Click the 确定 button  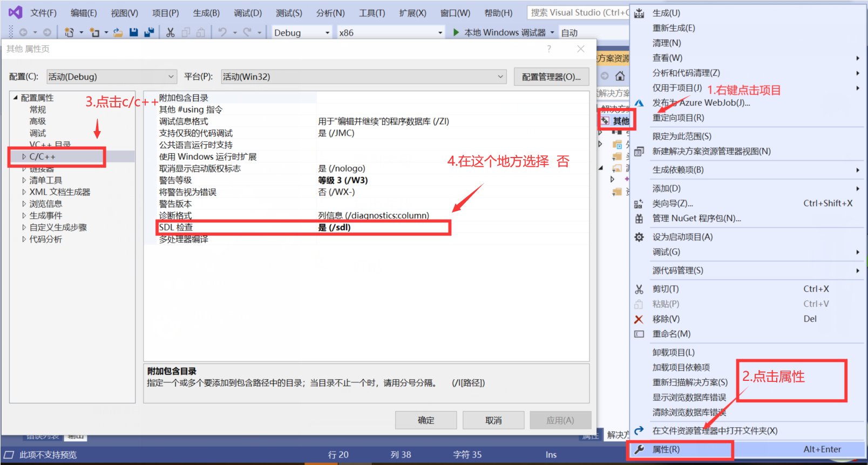click(426, 420)
